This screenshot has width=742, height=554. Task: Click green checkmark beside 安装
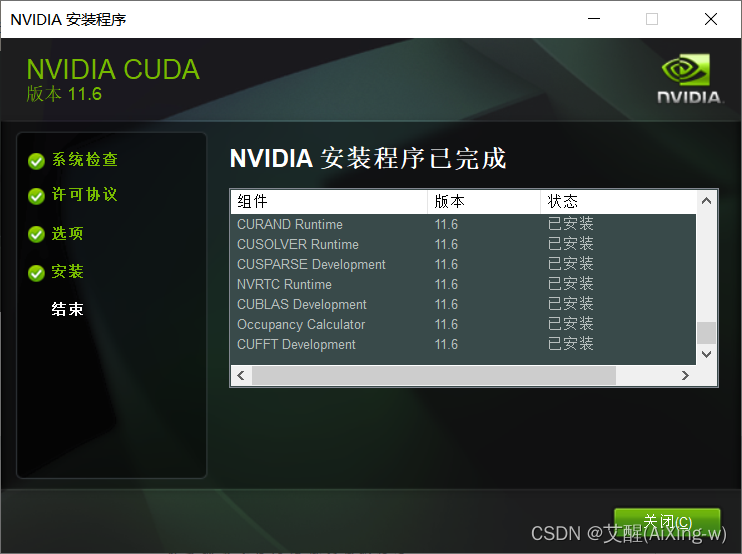click(x=36, y=273)
